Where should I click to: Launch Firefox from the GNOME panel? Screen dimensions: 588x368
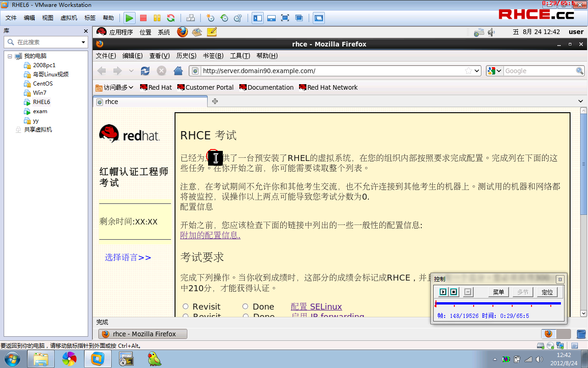point(182,32)
